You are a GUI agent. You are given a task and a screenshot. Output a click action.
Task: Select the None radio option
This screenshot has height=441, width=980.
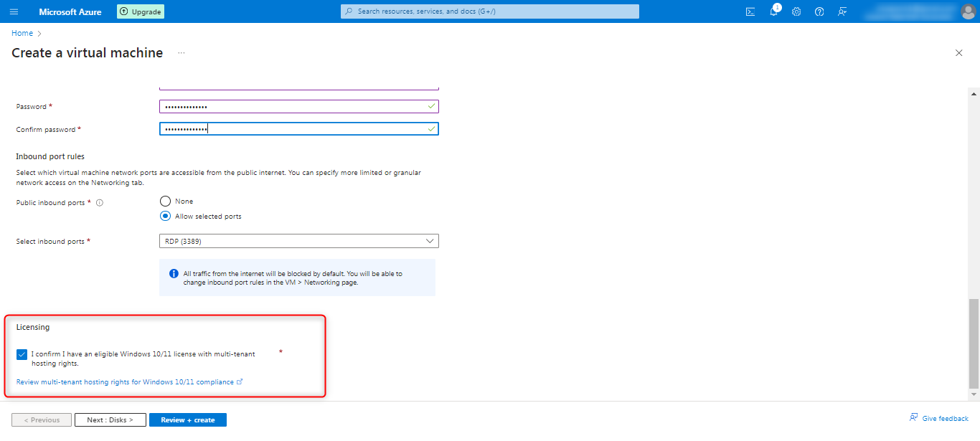coord(166,201)
